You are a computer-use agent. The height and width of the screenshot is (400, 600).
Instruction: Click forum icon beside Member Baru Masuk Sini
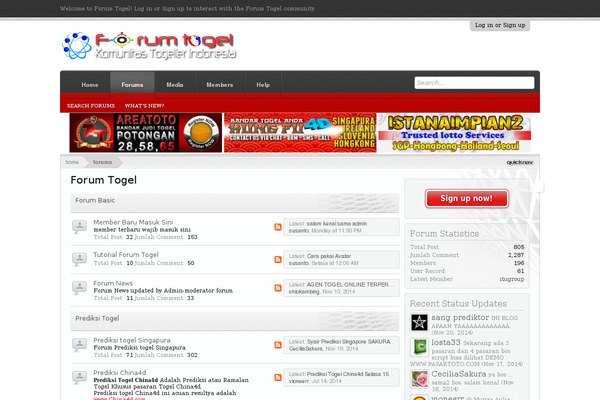[x=80, y=227]
